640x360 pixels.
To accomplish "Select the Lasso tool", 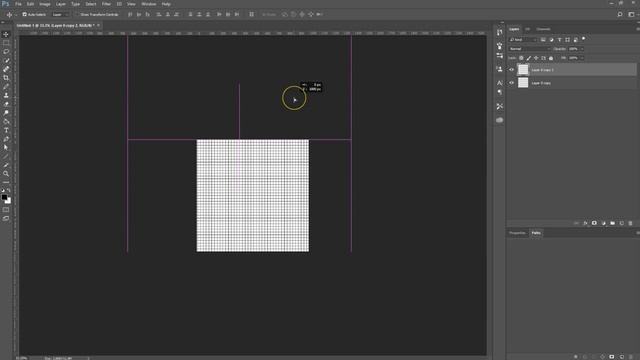I will point(6,52).
